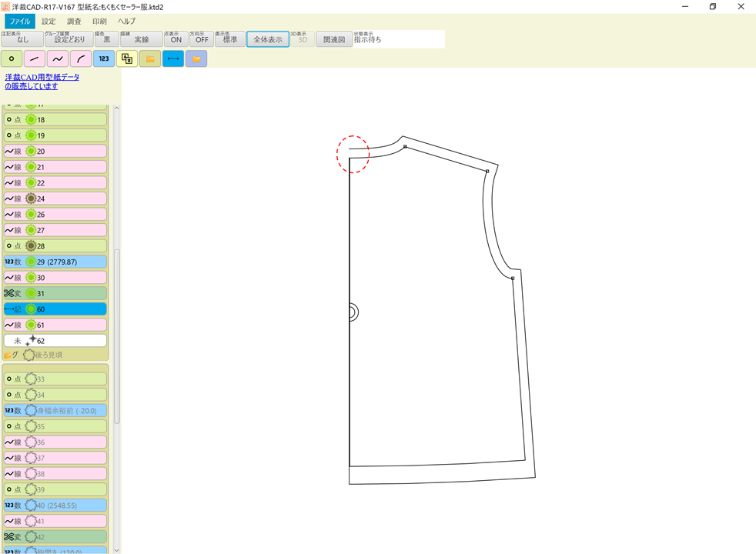
Task: Select the 123 numeric value tool
Action: coord(104,58)
